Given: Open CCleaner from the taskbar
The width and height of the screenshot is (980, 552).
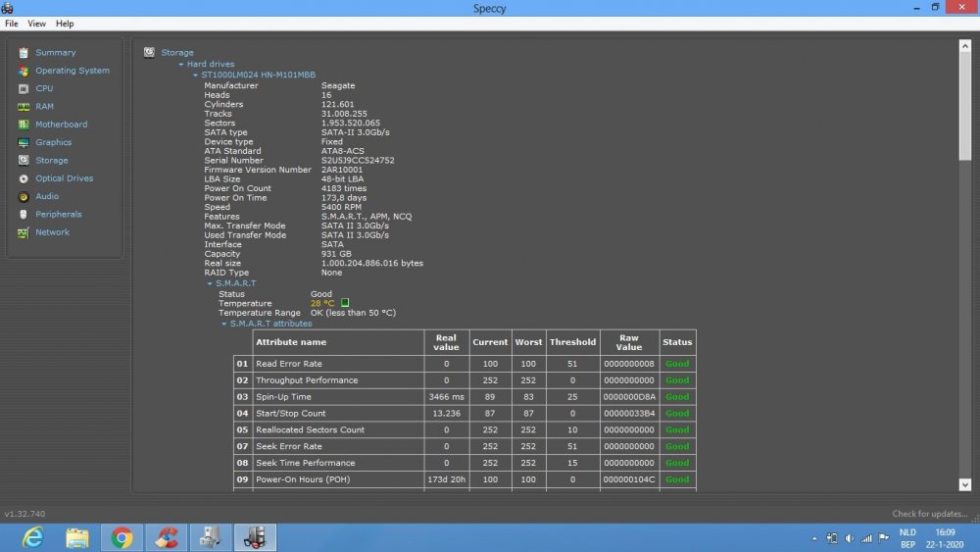Looking at the screenshot, I should 167,537.
